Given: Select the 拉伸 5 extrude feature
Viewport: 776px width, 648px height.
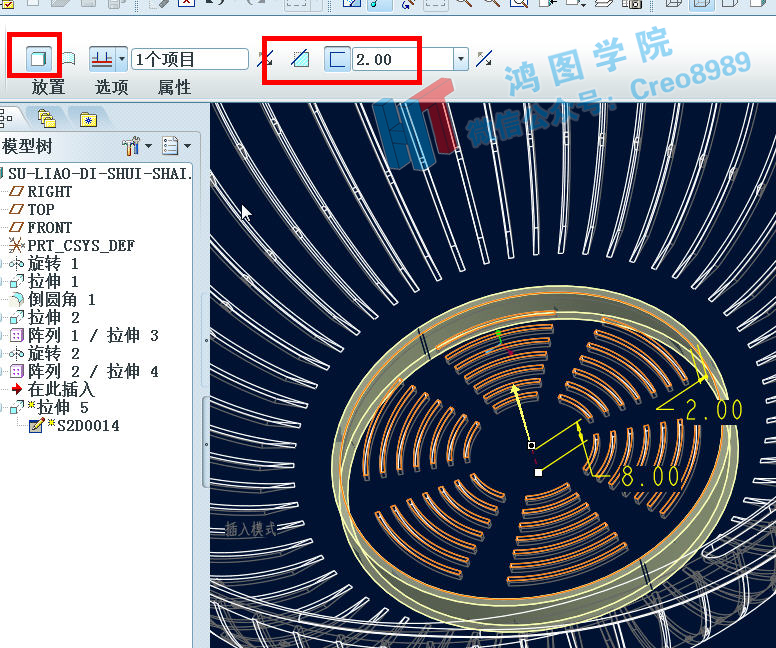Looking at the screenshot, I should pyautogui.click(x=63, y=407).
